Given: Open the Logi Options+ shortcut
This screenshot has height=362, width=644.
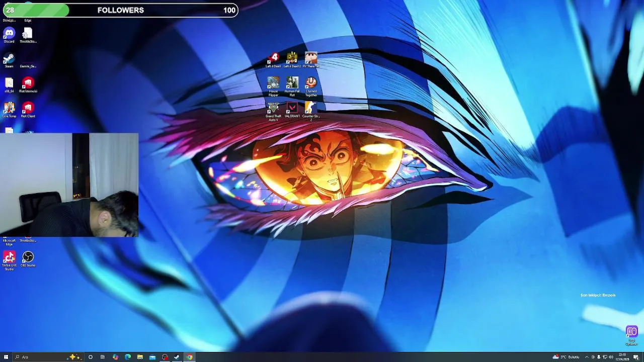Looking at the screenshot, I should tap(631, 336).
